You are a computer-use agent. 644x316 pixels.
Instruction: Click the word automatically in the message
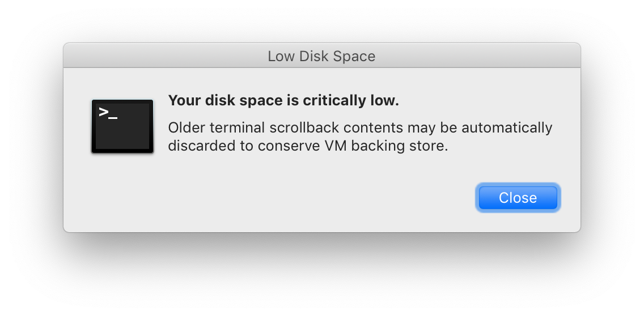click(507, 127)
